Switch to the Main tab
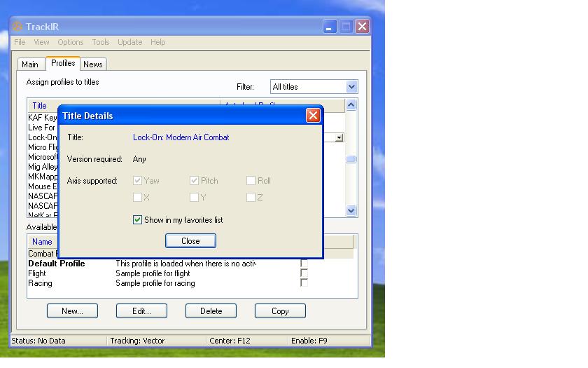This screenshot has width=588, height=368. [30, 64]
